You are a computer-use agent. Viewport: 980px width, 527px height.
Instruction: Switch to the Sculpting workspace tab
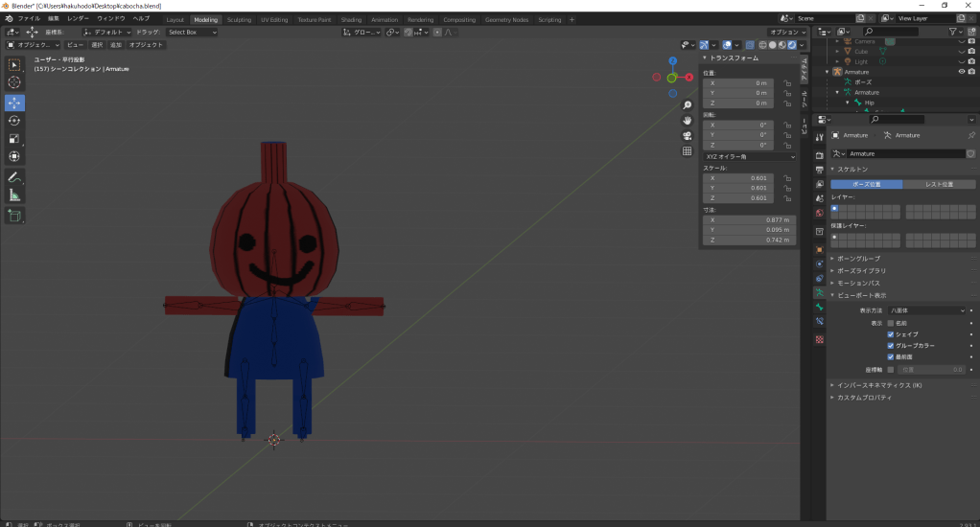click(239, 19)
